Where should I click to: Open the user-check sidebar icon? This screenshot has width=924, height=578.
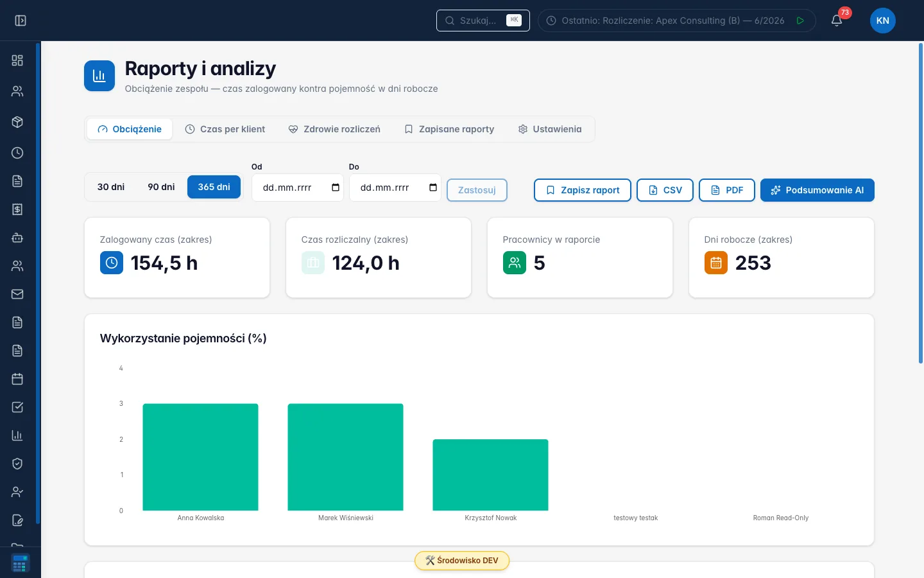coord(17,492)
